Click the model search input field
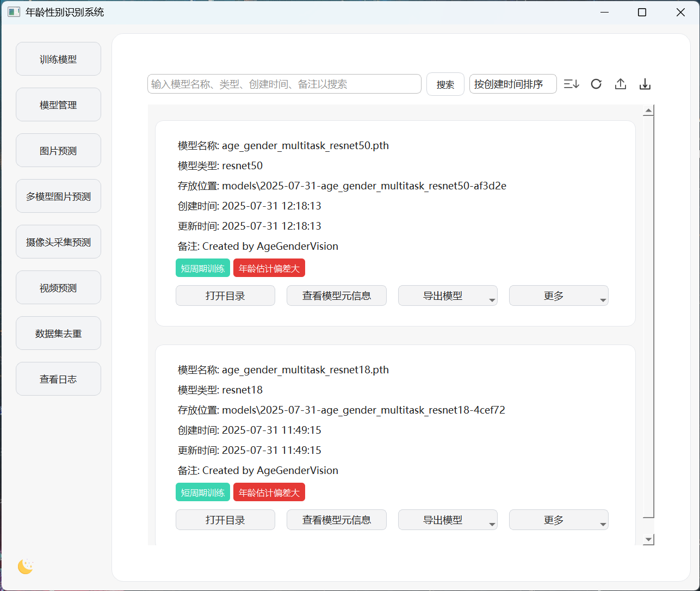 [x=284, y=84]
